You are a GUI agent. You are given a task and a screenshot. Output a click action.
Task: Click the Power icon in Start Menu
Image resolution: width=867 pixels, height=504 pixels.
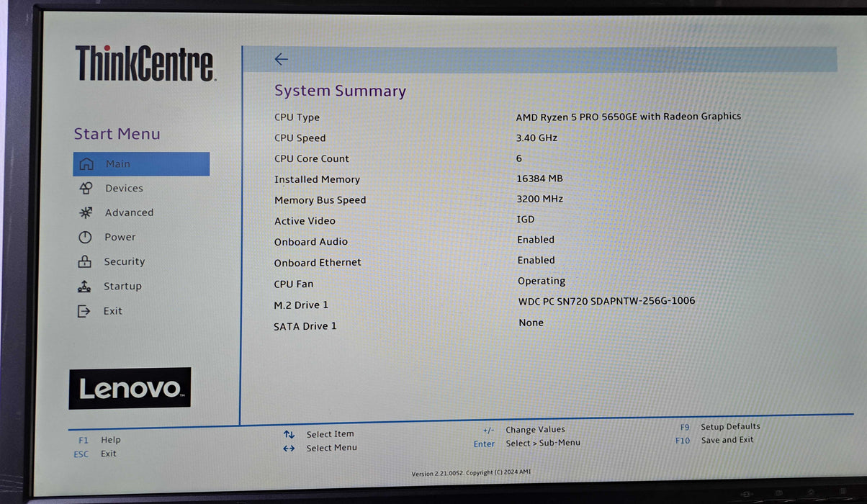(x=85, y=237)
